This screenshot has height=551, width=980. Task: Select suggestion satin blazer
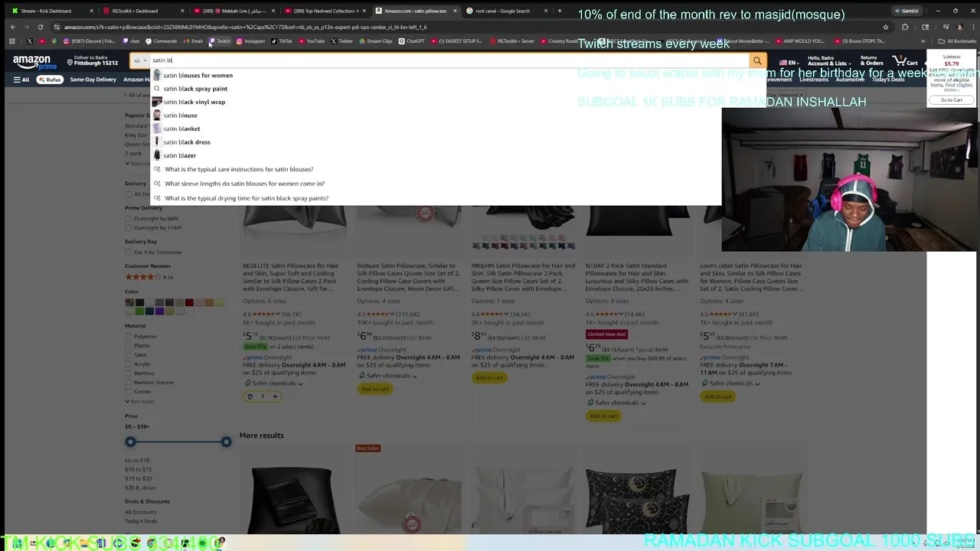pos(179,155)
